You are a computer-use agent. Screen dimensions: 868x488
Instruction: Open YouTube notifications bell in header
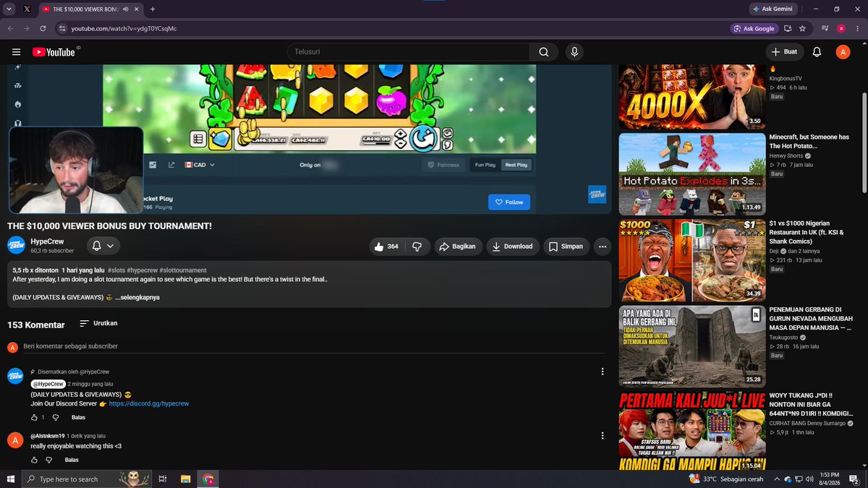click(817, 52)
